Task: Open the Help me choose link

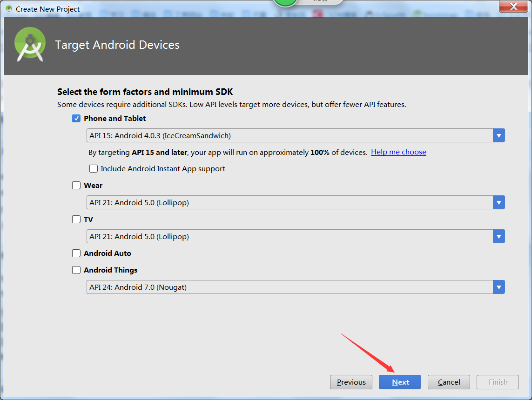Action: 398,152
